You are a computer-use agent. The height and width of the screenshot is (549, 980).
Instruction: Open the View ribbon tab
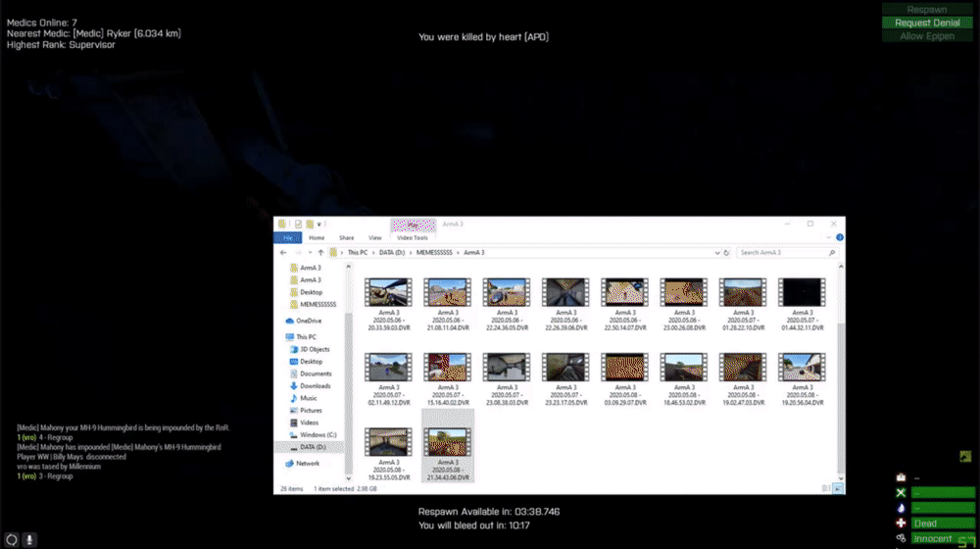[x=374, y=237]
